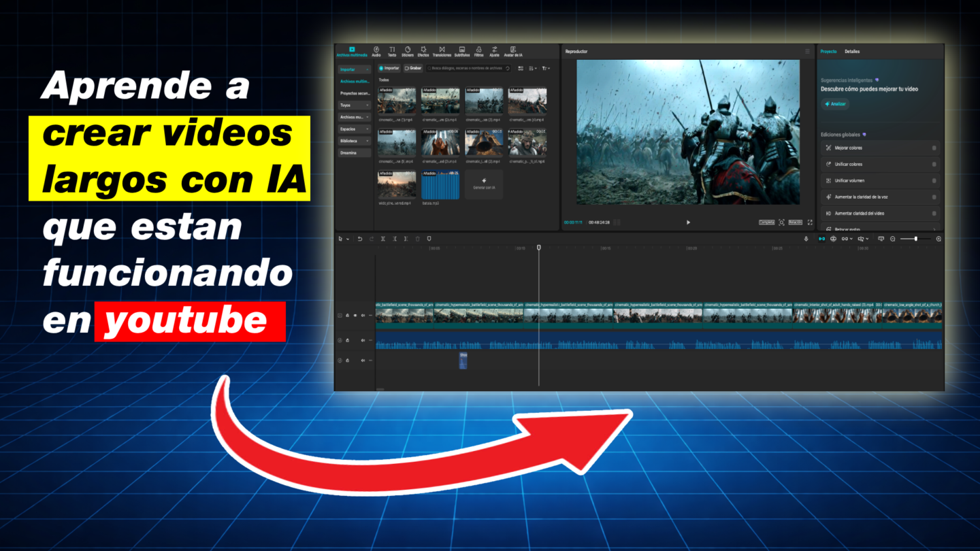The height and width of the screenshot is (551, 980).
Task: Click the Analizar button
Action: point(835,104)
